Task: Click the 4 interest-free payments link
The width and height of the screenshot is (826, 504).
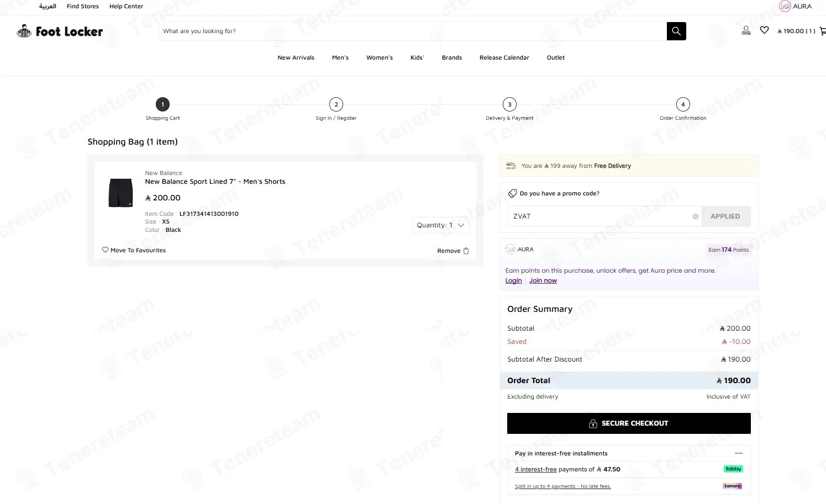Action: point(536,469)
